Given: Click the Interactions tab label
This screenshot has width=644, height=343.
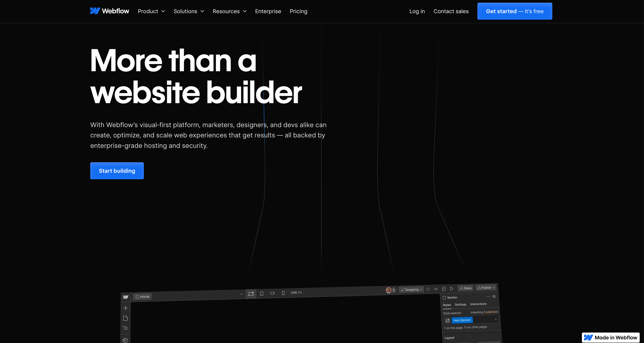Looking at the screenshot, I should 478,304.
